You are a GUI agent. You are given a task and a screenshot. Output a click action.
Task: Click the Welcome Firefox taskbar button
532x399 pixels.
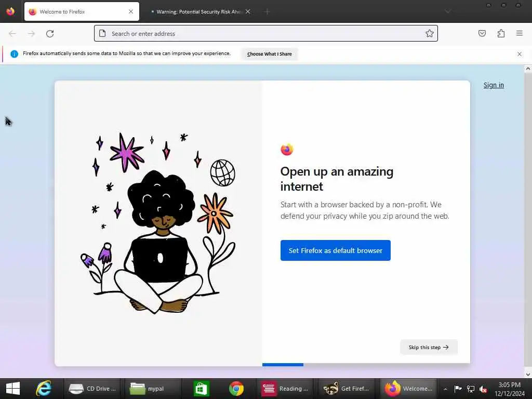point(409,389)
